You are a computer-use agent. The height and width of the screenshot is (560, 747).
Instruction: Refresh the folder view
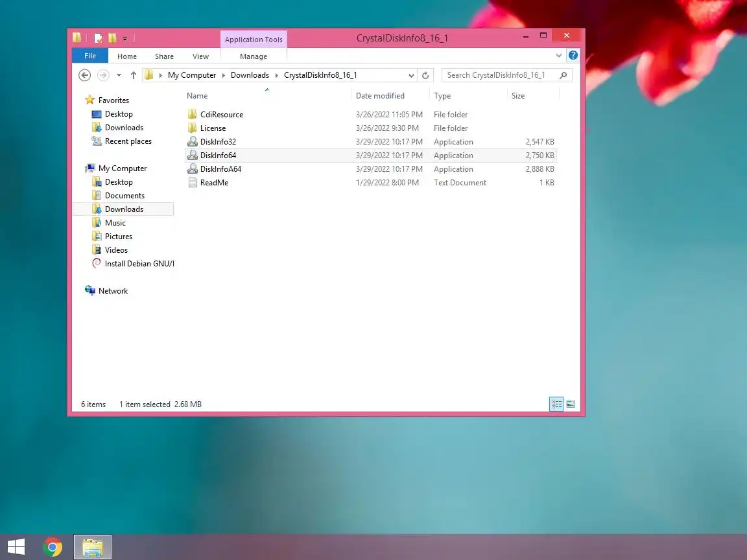pos(425,75)
